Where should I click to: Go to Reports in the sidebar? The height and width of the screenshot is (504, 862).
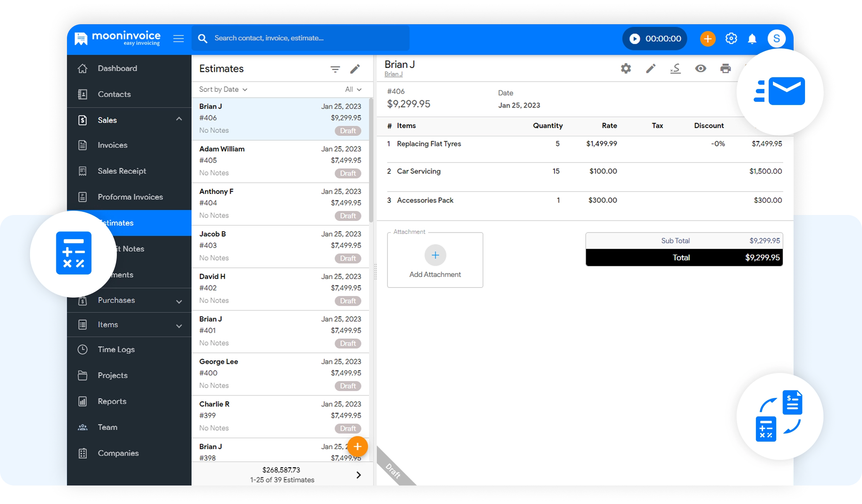(x=112, y=401)
